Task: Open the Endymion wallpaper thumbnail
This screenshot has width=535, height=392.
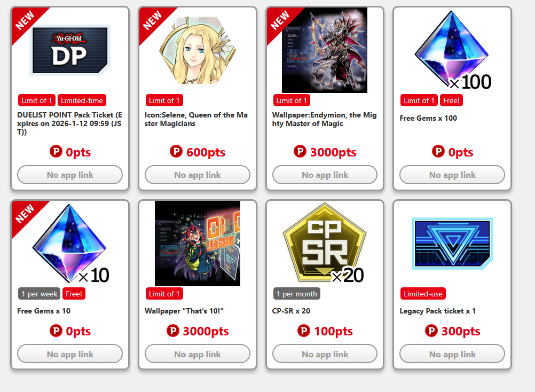Action: coord(325,50)
